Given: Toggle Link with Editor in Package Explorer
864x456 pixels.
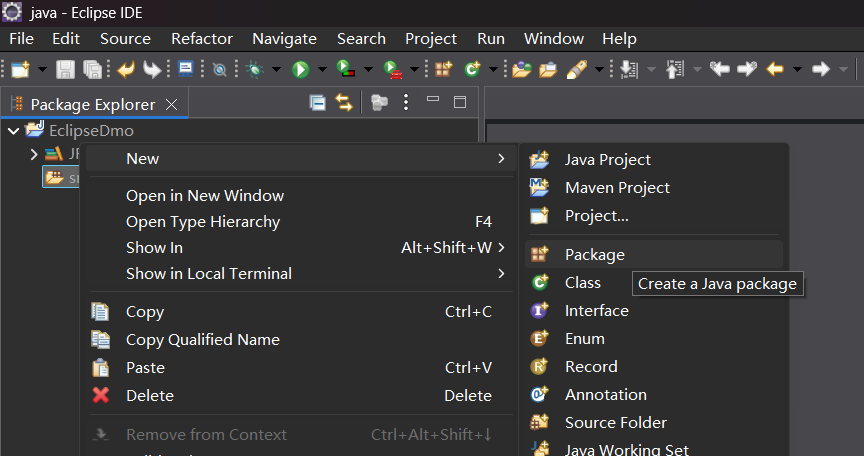Looking at the screenshot, I should click(x=344, y=102).
